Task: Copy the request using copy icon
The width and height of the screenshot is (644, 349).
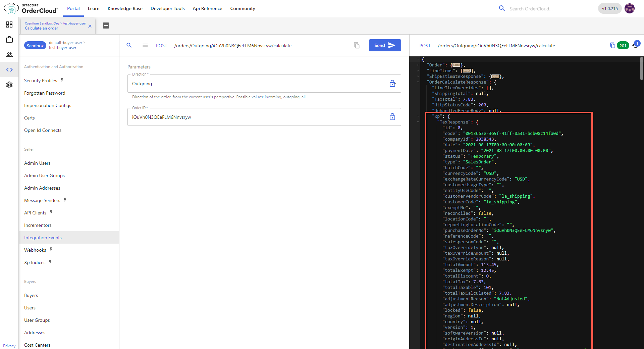Action: pos(357,45)
